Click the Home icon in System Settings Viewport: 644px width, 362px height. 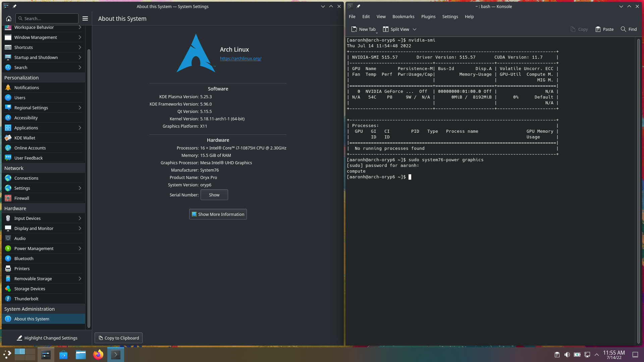(9, 18)
